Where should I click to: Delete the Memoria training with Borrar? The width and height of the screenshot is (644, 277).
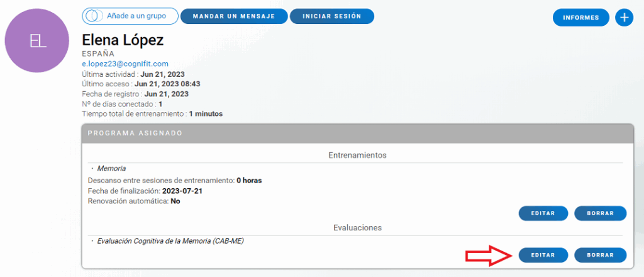pyautogui.click(x=600, y=213)
